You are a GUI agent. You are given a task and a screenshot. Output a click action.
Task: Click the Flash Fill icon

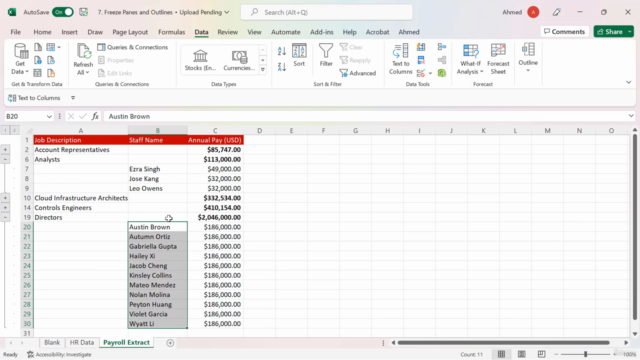pos(421,47)
